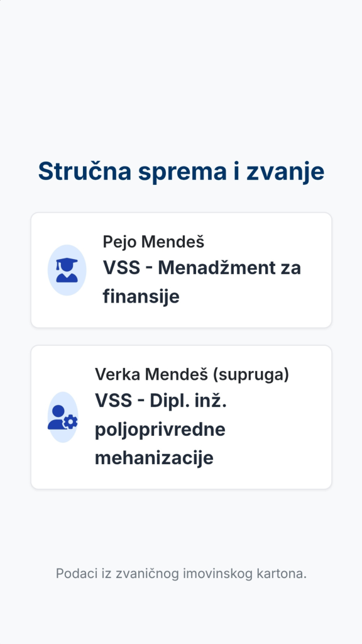The width and height of the screenshot is (362, 644).
Task: Select the name 'Pejo Mendeš'
Action: tap(153, 242)
